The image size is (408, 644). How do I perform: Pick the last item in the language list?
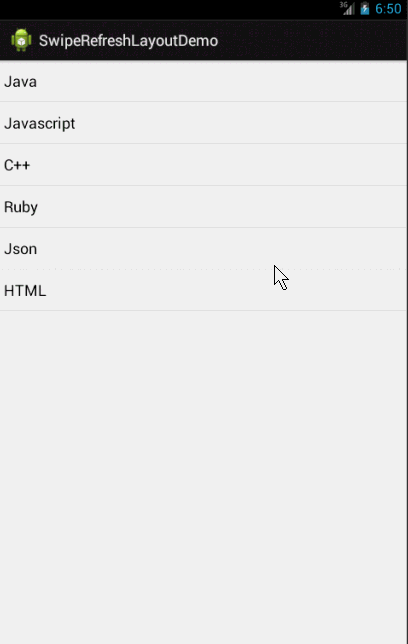click(x=203, y=290)
